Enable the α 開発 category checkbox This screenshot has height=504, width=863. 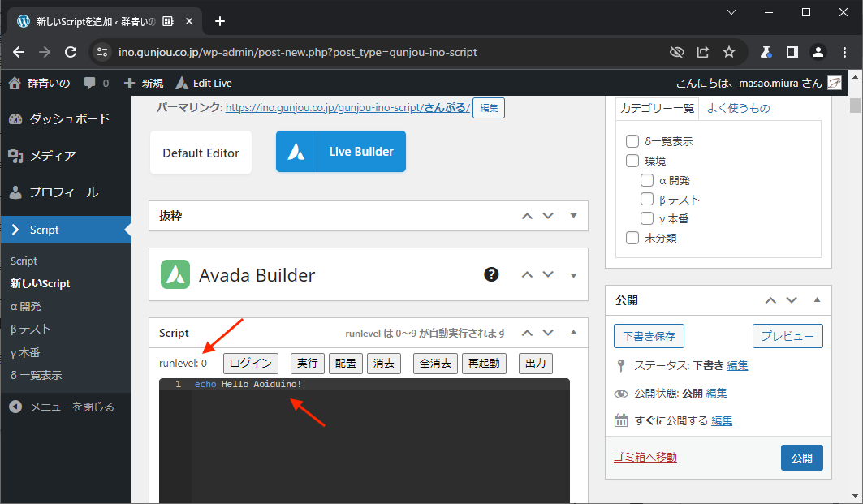pyautogui.click(x=647, y=180)
